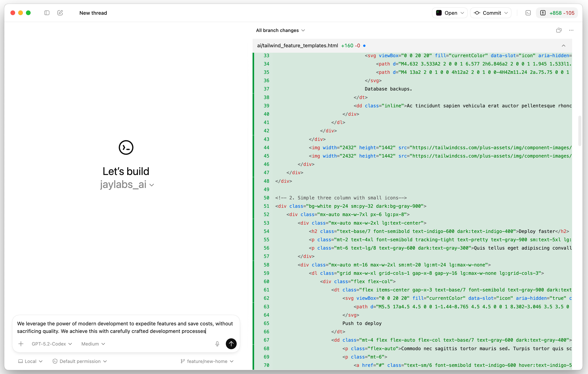The height and width of the screenshot is (374, 588).
Task: Open the terminal icon near top right
Action: click(x=528, y=13)
